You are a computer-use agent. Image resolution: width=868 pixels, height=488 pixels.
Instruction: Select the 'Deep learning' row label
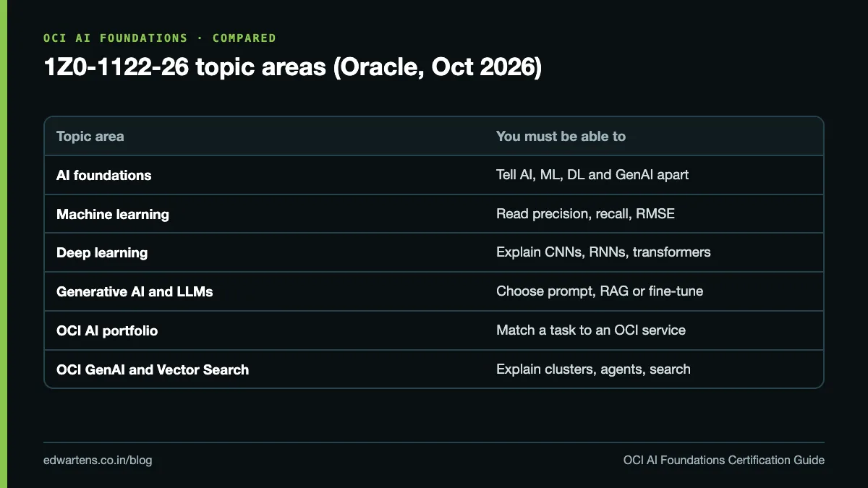102,253
